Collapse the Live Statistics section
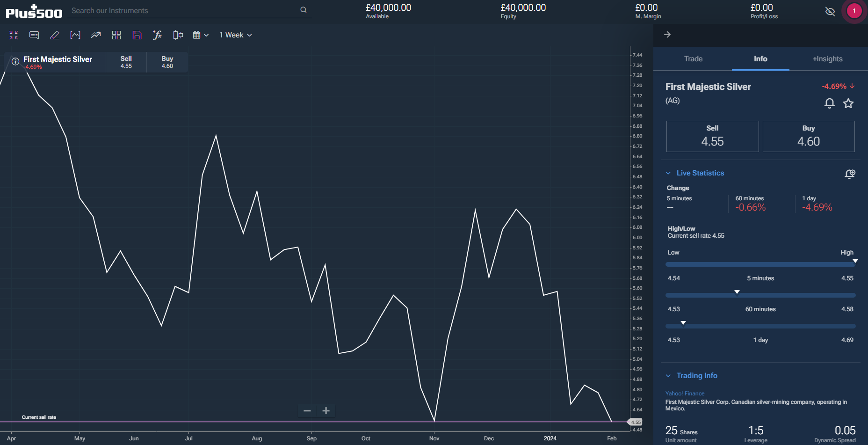 (x=668, y=173)
